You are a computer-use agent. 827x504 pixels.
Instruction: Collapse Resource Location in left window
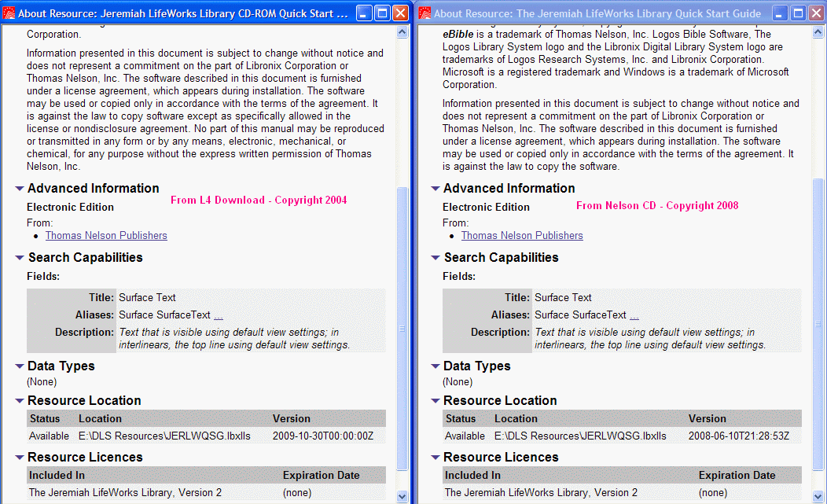pyautogui.click(x=20, y=401)
